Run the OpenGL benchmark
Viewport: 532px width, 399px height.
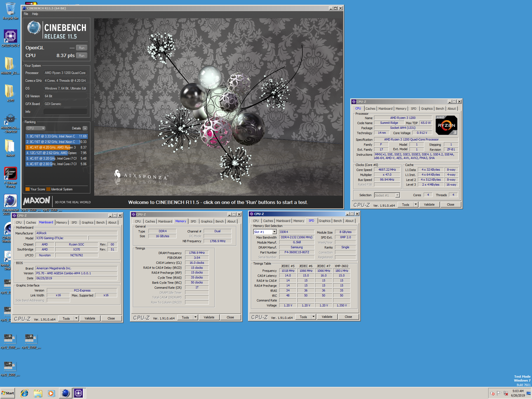tap(81, 48)
